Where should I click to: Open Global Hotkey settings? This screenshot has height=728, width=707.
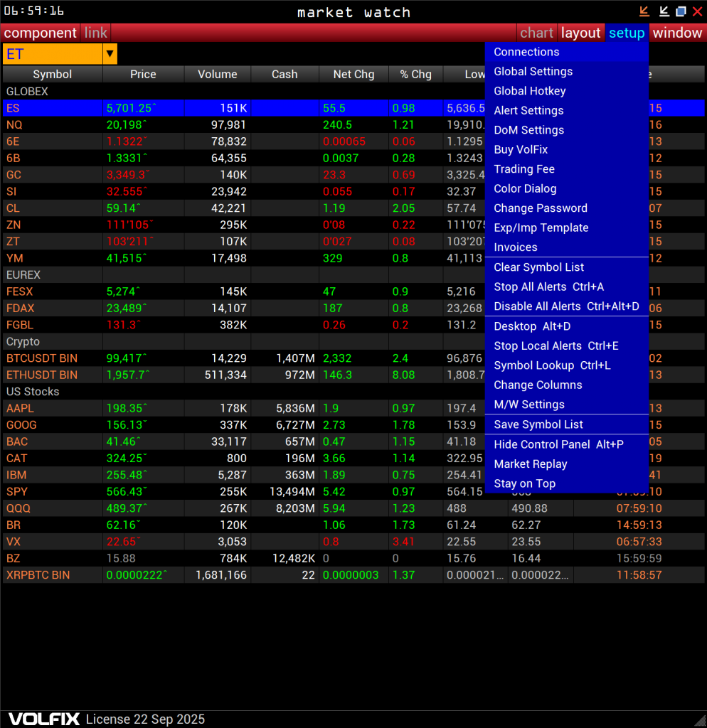567,91
